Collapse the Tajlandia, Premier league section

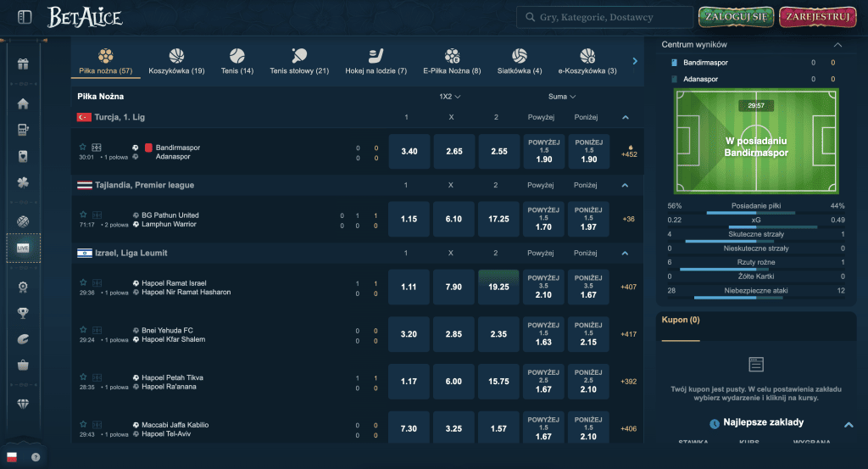[625, 185]
